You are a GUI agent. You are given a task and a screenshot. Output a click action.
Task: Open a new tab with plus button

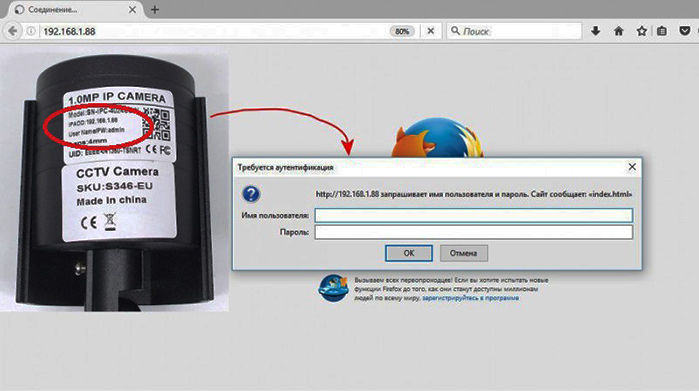point(155,9)
